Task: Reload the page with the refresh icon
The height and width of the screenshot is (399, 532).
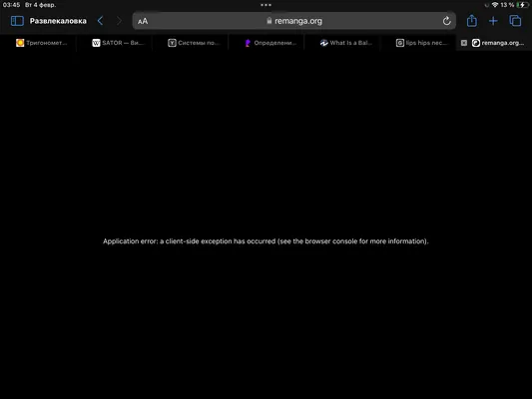Action: [446, 21]
